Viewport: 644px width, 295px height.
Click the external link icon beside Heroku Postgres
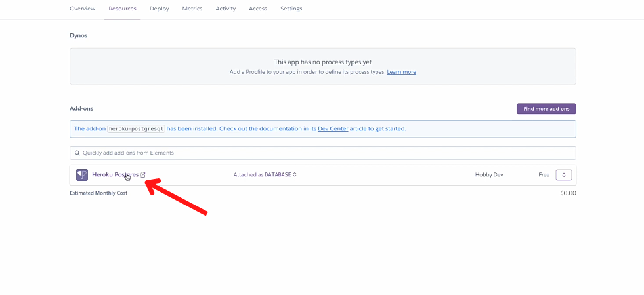tap(143, 175)
